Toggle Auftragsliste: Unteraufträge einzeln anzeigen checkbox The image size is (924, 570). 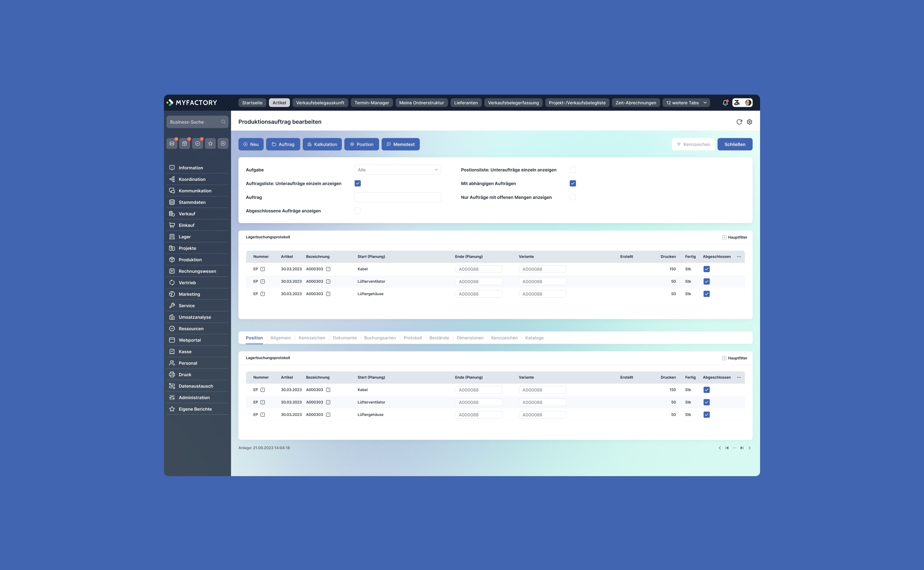click(x=357, y=184)
